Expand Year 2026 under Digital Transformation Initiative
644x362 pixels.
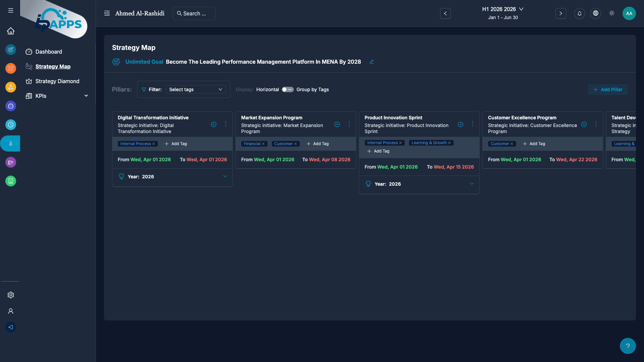point(225,176)
